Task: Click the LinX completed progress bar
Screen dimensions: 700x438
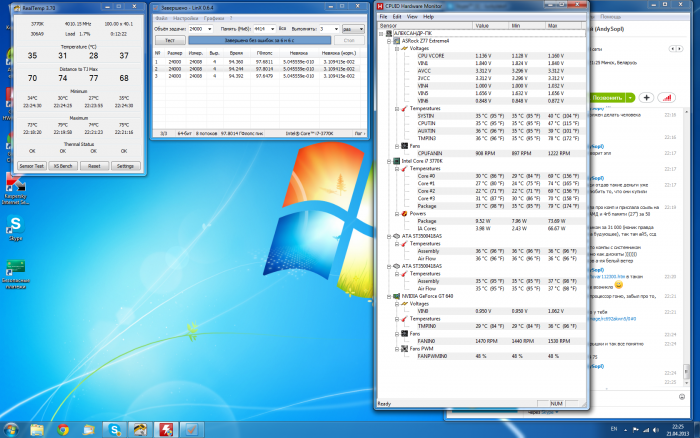Action: click(x=259, y=40)
